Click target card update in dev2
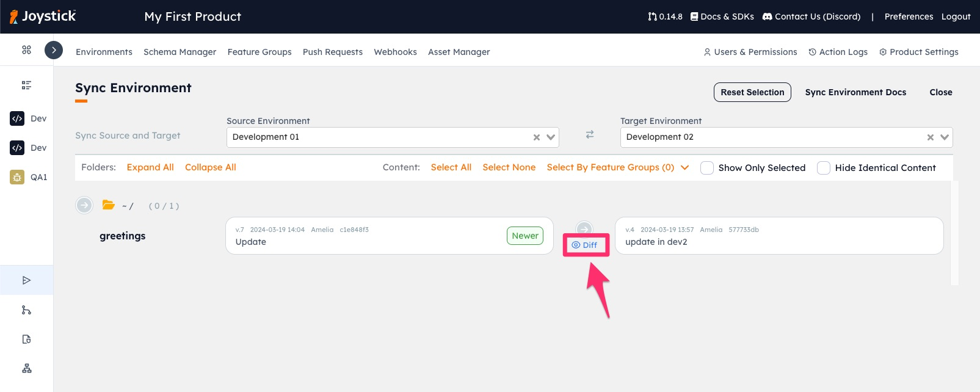This screenshot has height=392, width=980. pos(779,236)
